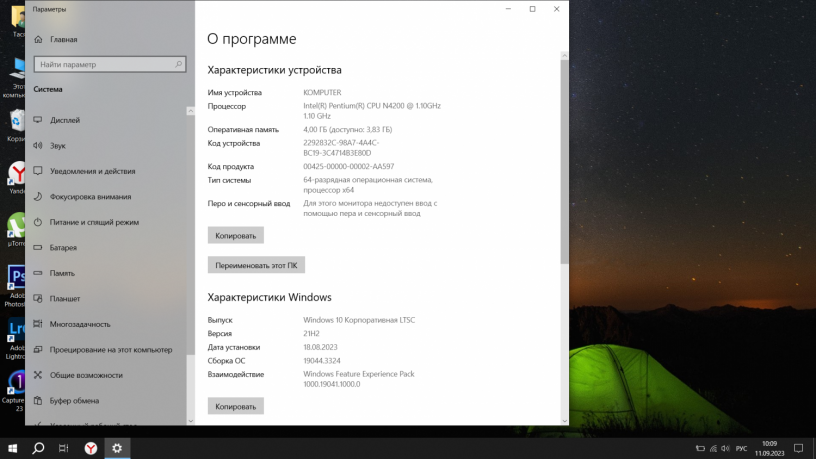Viewport: 816px width, 459px height.
Task: Select Уведомления и действия in sidebar
Action: 93,171
